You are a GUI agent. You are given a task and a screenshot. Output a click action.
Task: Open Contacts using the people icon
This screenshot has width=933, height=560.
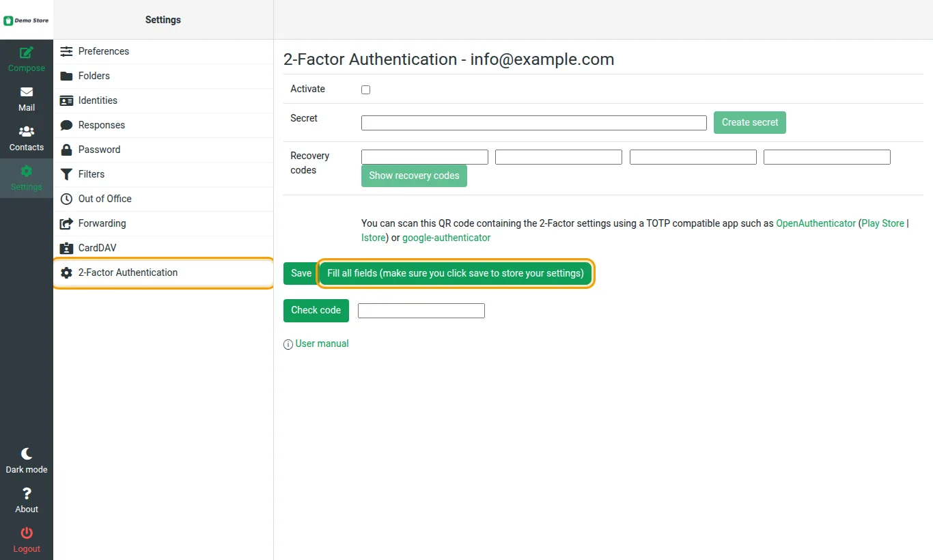[27, 131]
